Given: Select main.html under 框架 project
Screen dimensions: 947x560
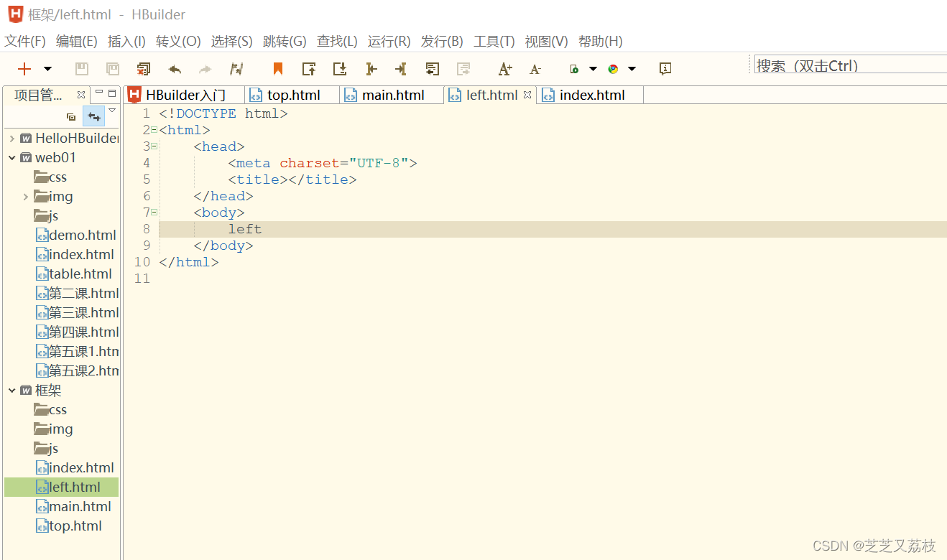Looking at the screenshot, I should (x=73, y=507).
